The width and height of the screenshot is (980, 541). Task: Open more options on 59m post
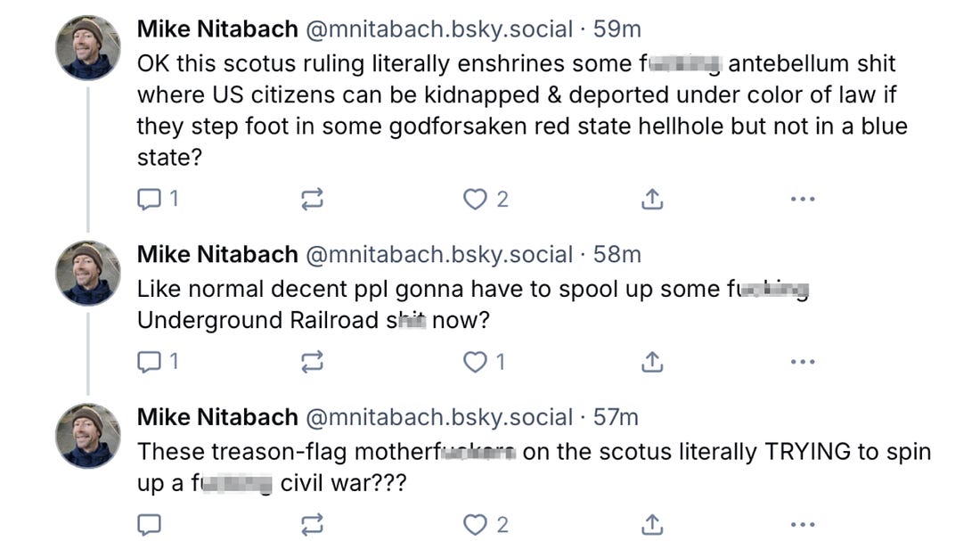click(803, 200)
